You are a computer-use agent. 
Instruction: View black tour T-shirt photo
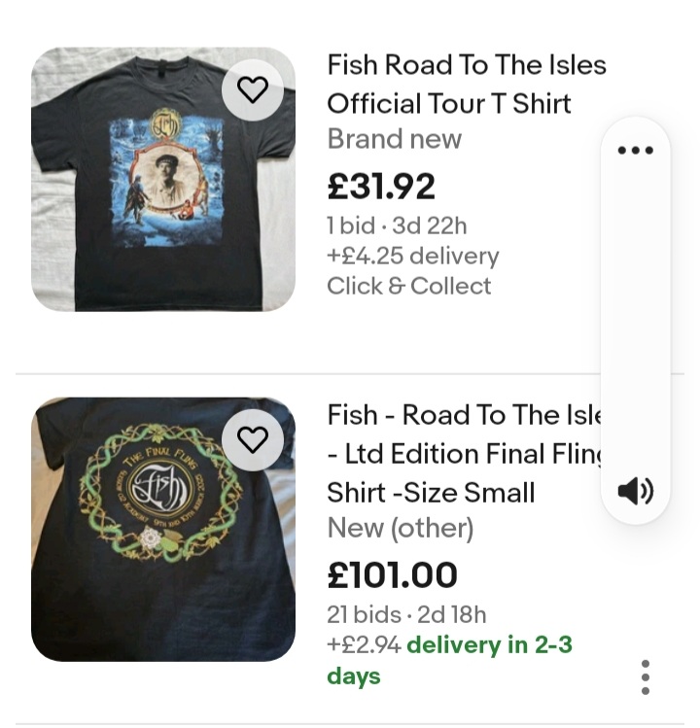click(163, 179)
